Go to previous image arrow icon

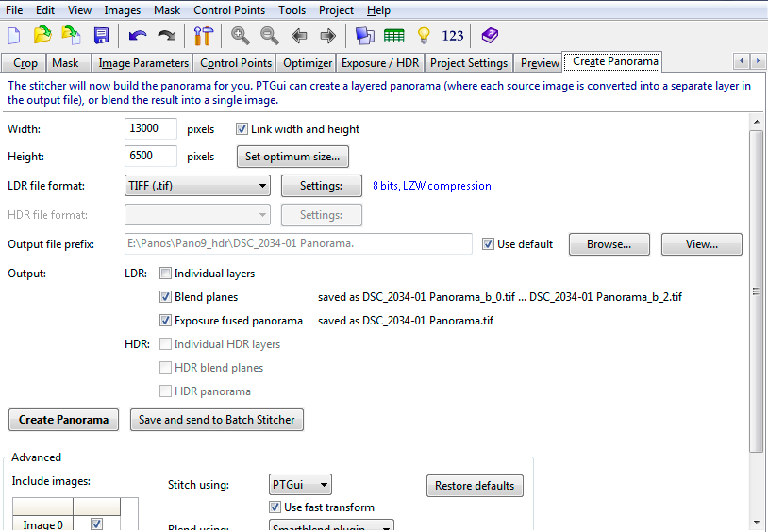(299, 36)
